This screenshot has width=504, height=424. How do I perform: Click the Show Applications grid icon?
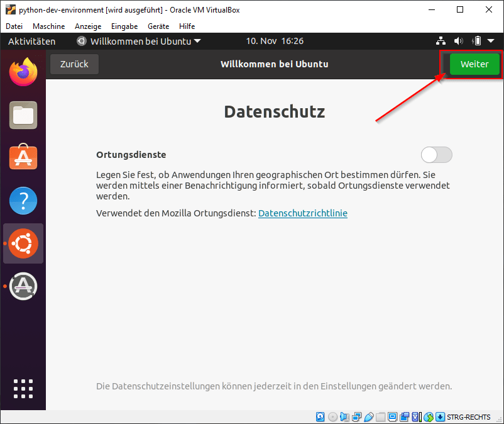coord(23,389)
